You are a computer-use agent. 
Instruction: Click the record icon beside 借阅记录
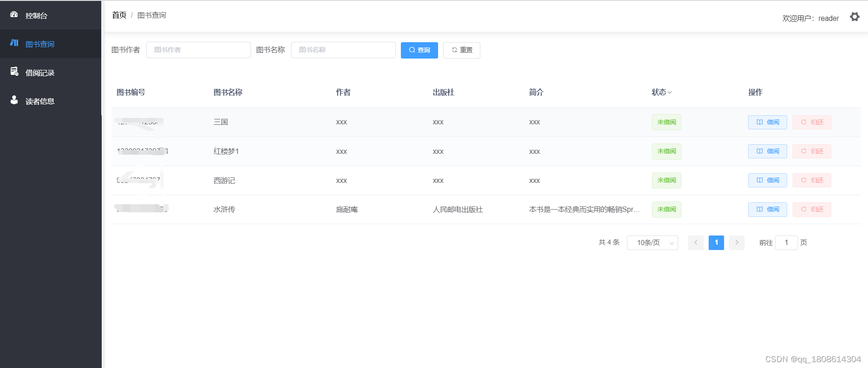click(x=14, y=72)
